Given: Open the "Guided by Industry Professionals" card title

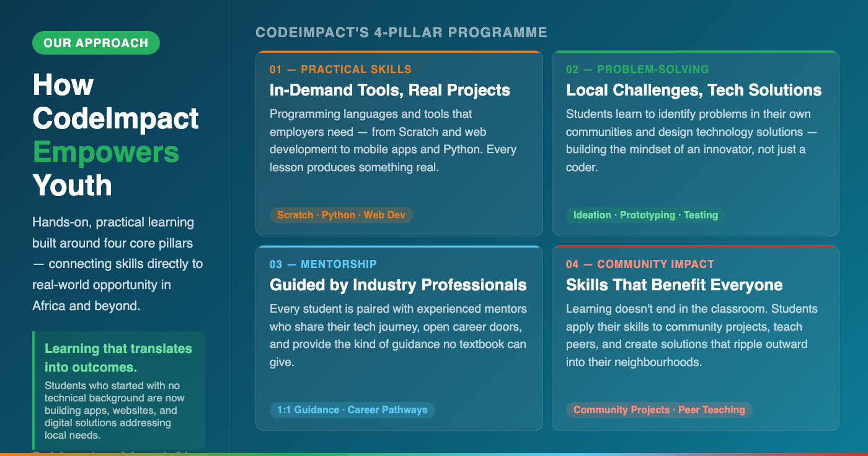Looking at the screenshot, I should [x=398, y=285].
